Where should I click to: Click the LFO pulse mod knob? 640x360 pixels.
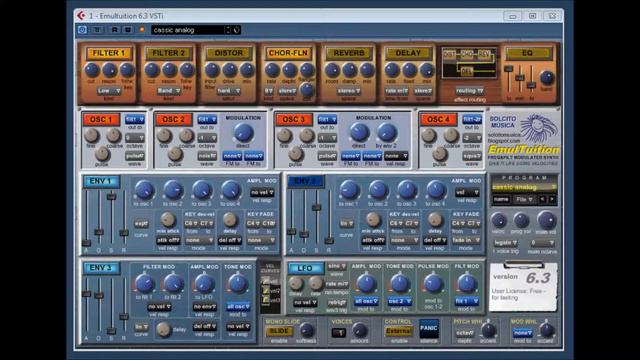(x=433, y=283)
